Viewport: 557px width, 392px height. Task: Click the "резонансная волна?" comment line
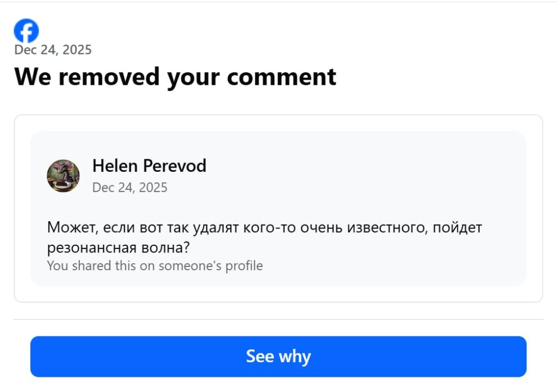pos(117,248)
